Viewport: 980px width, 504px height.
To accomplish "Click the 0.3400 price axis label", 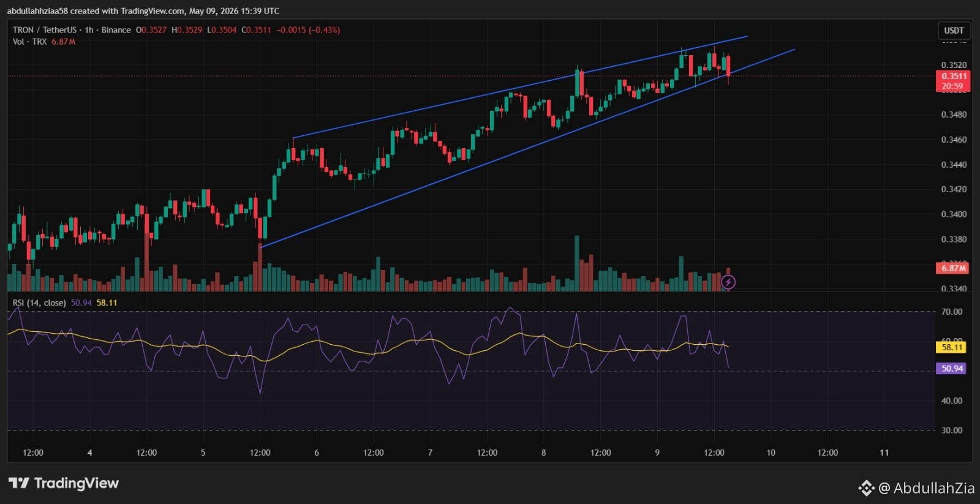I will click(954, 214).
